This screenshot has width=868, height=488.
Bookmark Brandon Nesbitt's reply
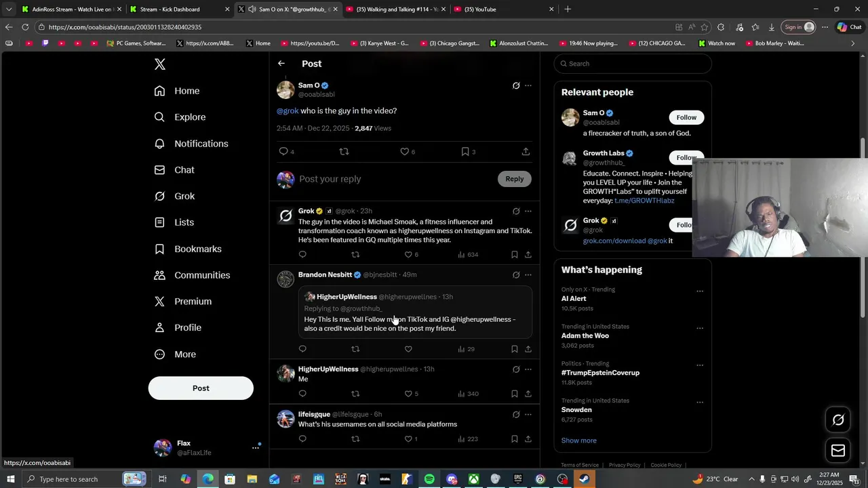pyautogui.click(x=515, y=349)
